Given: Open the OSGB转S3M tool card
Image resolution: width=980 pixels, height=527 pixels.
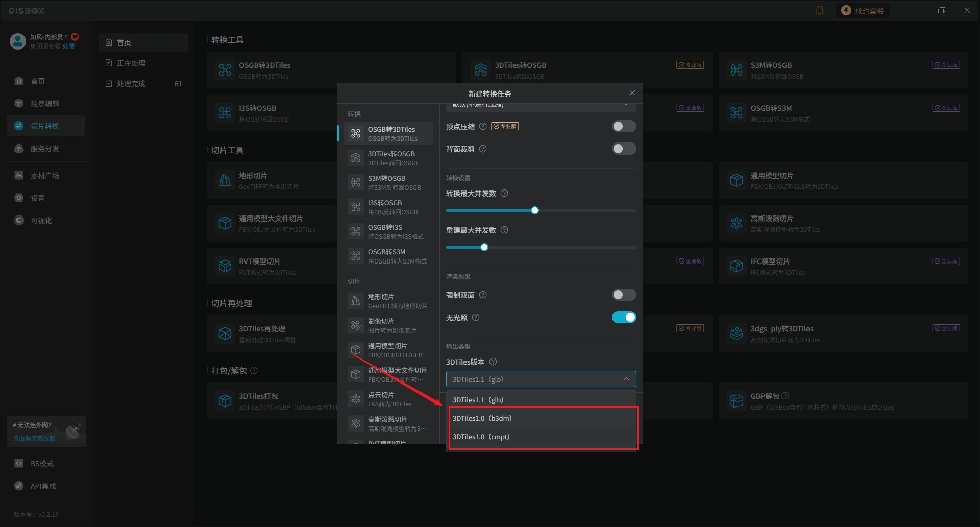Looking at the screenshot, I should (843, 113).
